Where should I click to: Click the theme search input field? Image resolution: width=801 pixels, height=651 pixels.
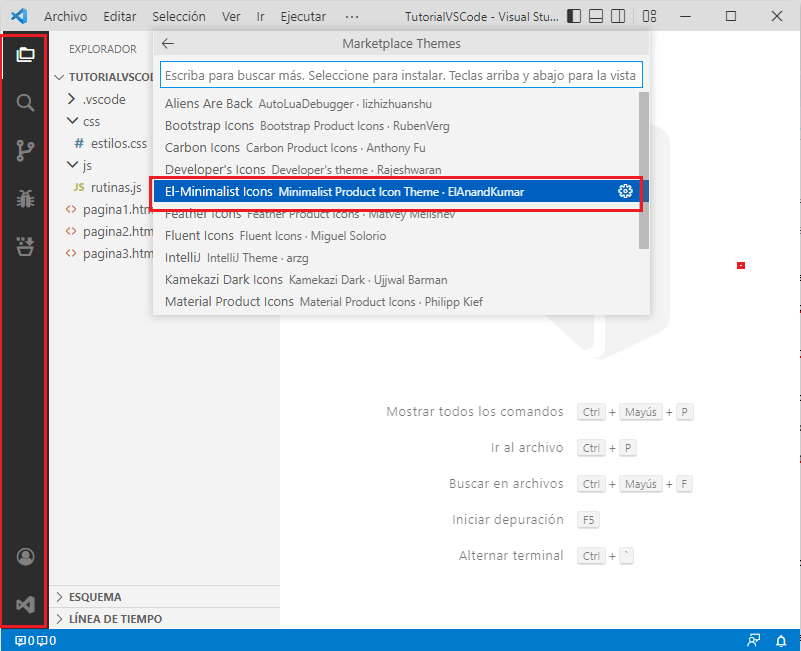(x=401, y=76)
